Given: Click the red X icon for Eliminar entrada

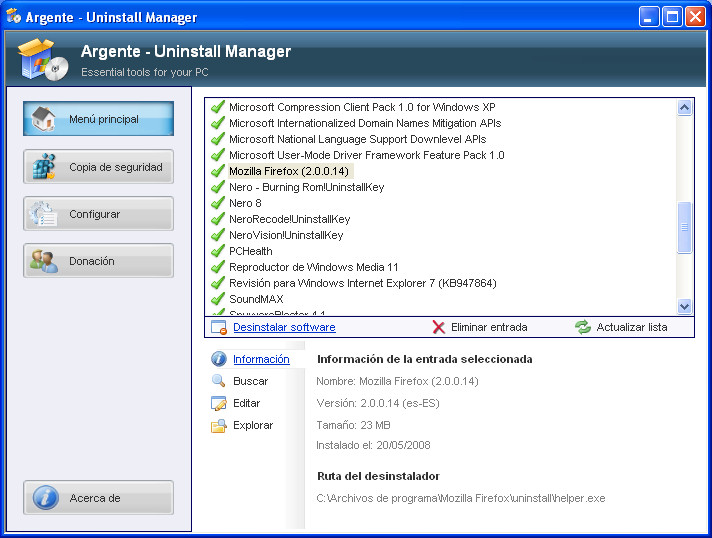Looking at the screenshot, I should 438,327.
